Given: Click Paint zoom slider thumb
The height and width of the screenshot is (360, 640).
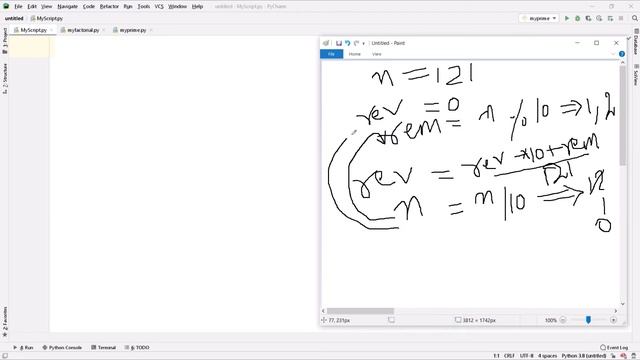Looking at the screenshot, I should coord(588,320).
